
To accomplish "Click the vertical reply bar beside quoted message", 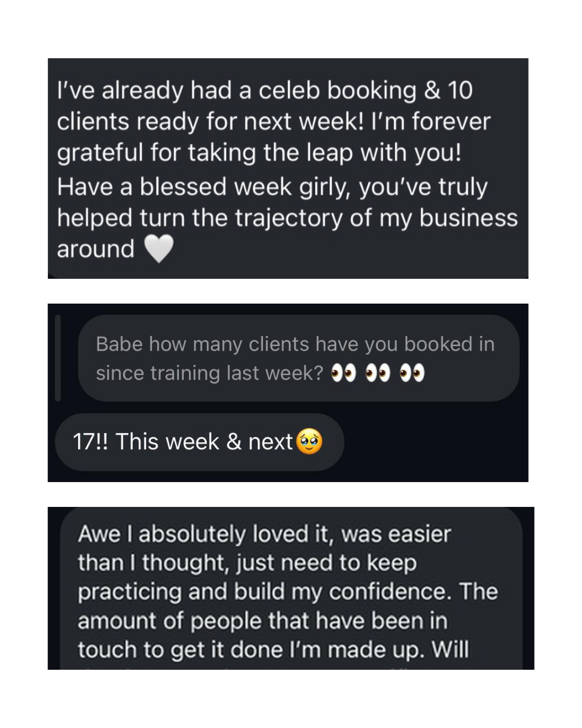I will pos(58,358).
